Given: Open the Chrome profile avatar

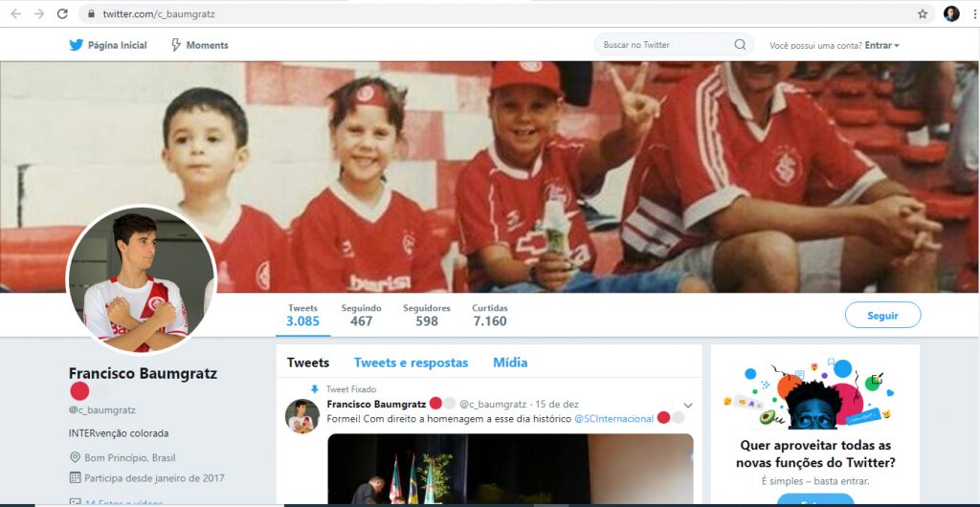Looking at the screenshot, I should pos(951,13).
